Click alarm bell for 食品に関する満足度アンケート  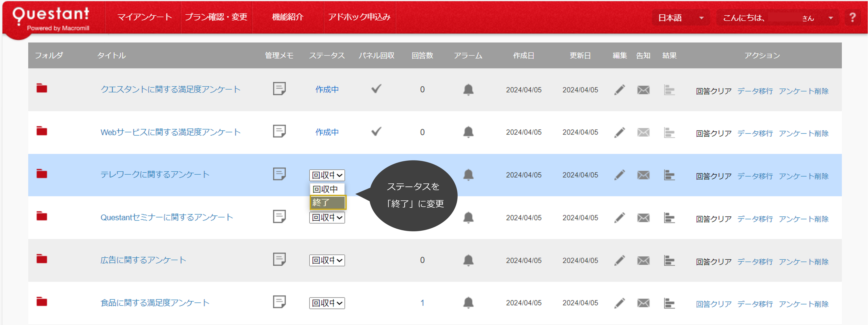(468, 303)
